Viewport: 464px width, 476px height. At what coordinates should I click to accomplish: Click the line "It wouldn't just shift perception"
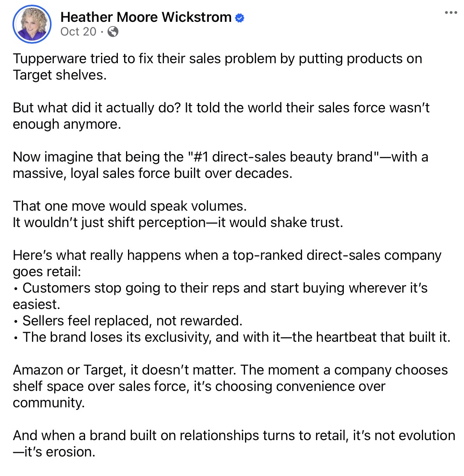click(x=178, y=222)
